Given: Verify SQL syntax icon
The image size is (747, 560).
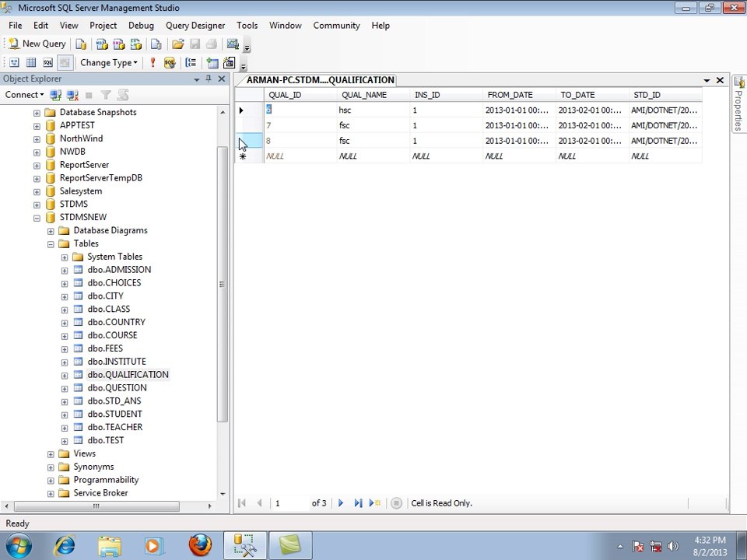Looking at the screenshot, I should 170,62.
